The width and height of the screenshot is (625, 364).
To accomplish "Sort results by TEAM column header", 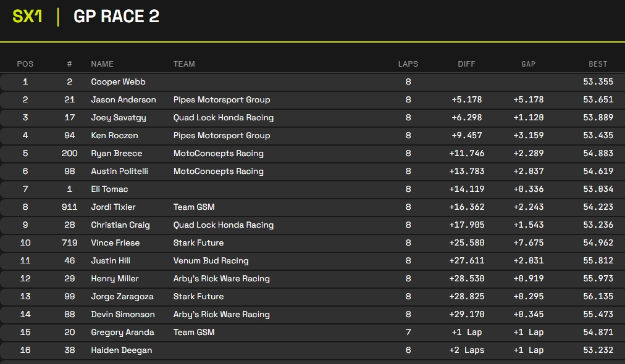I will pos(184,64).
